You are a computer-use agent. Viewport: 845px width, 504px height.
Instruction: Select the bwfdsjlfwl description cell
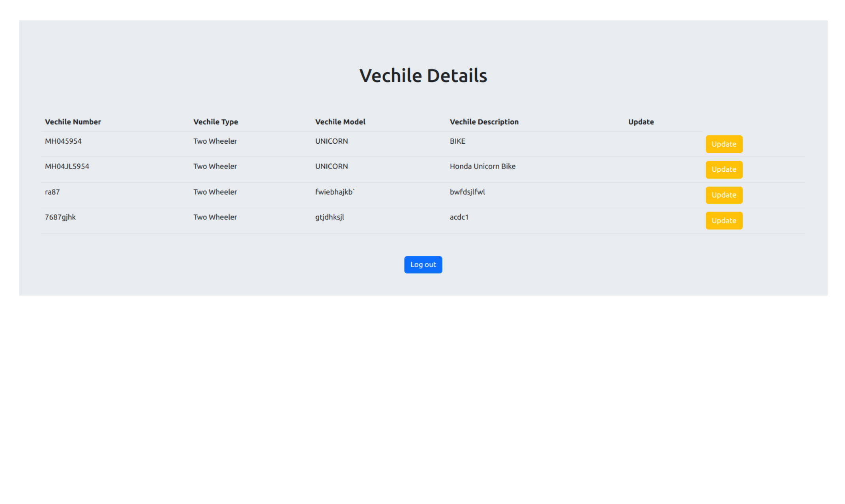467,192
